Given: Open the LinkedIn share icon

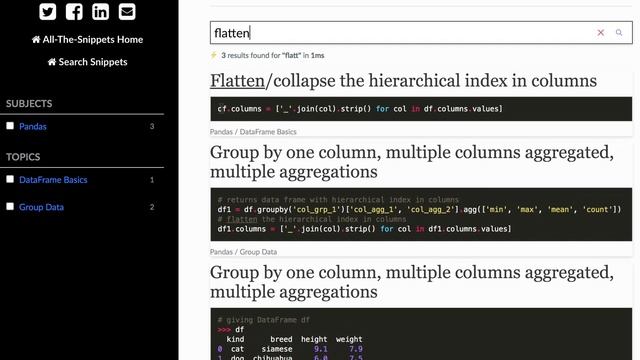Looking at the screenshot, I should pyautogui.click(x=100, y=11).
